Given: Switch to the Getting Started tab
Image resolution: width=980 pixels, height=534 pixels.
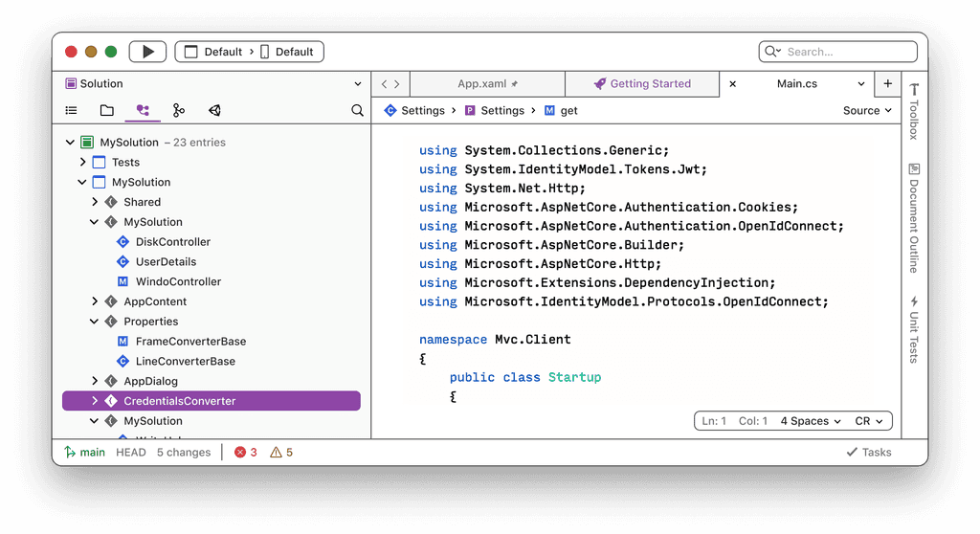Looking at the screenshot, I should (x=642, y=84).
